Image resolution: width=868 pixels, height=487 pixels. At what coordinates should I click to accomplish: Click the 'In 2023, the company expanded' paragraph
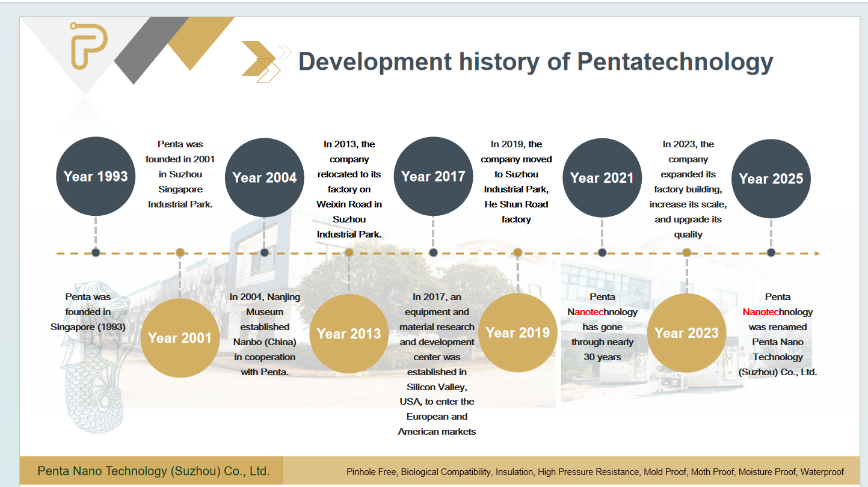[x=688, y=189]
